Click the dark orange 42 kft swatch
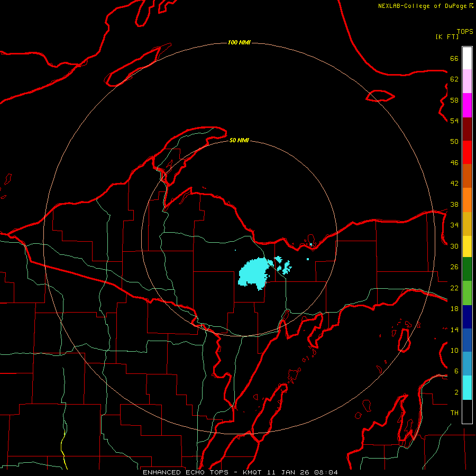Screen dimensions: 476x476 (467, 176)
